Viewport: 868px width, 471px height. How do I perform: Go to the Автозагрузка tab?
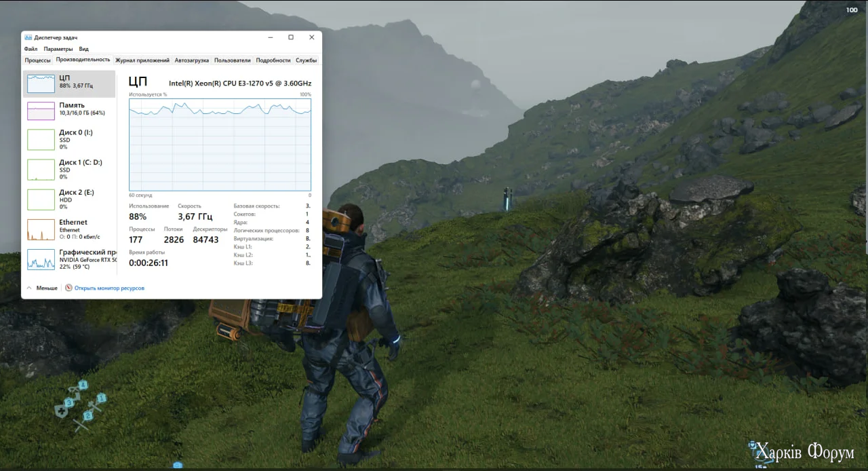[x=192, y=60]
